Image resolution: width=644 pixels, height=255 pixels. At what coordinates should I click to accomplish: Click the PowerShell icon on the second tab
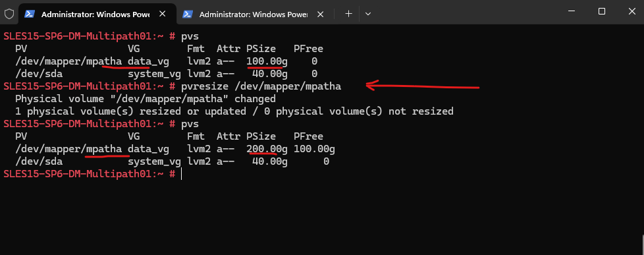tap(187, 14)
